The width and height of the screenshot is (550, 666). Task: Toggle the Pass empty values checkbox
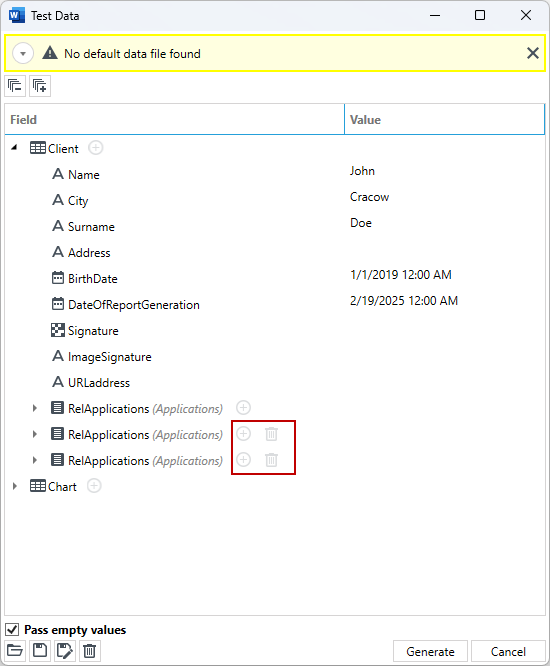pos(12,629)
